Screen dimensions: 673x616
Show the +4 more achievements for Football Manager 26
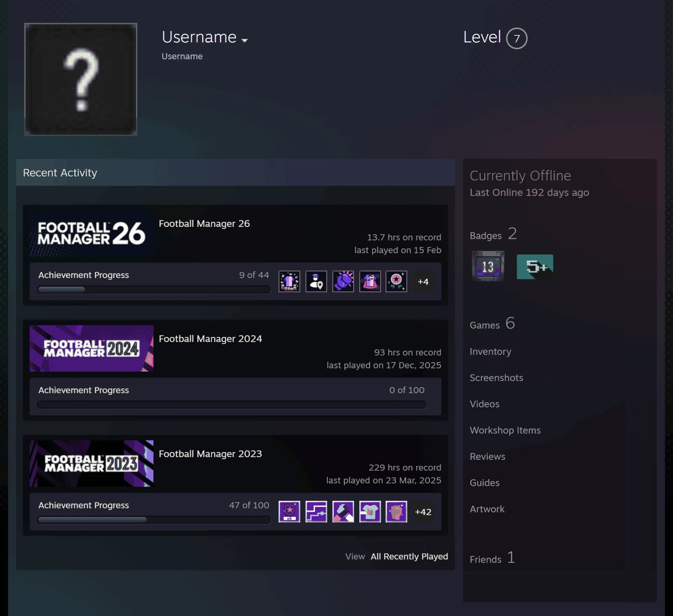(x=423, y=282)
